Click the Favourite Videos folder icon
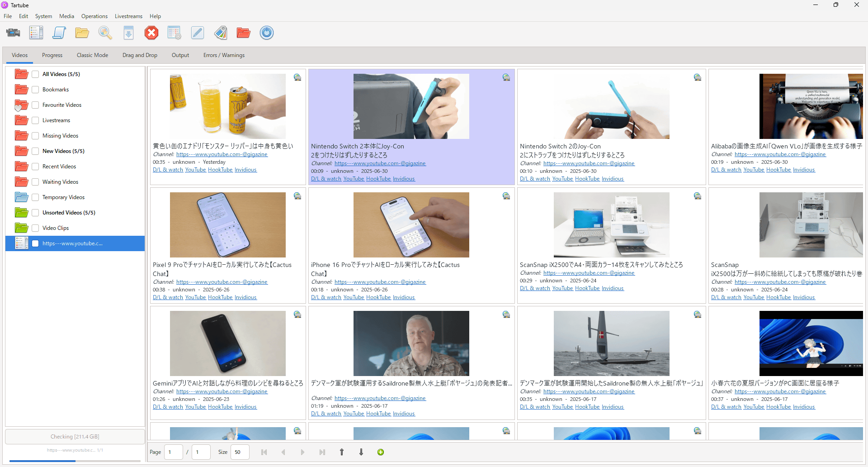The width and height of the screenshot is (868, 467). click(x=21, y=105)
